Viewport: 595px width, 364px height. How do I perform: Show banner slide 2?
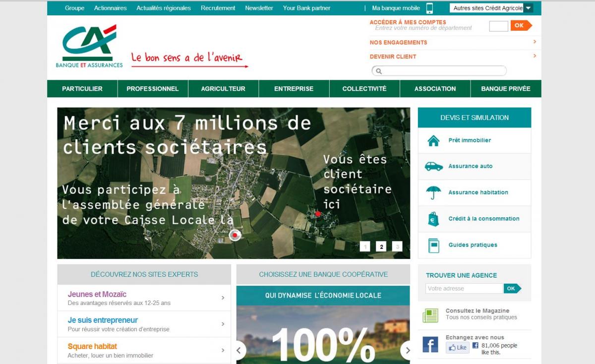pyautogui.click(x=381, y=246)
